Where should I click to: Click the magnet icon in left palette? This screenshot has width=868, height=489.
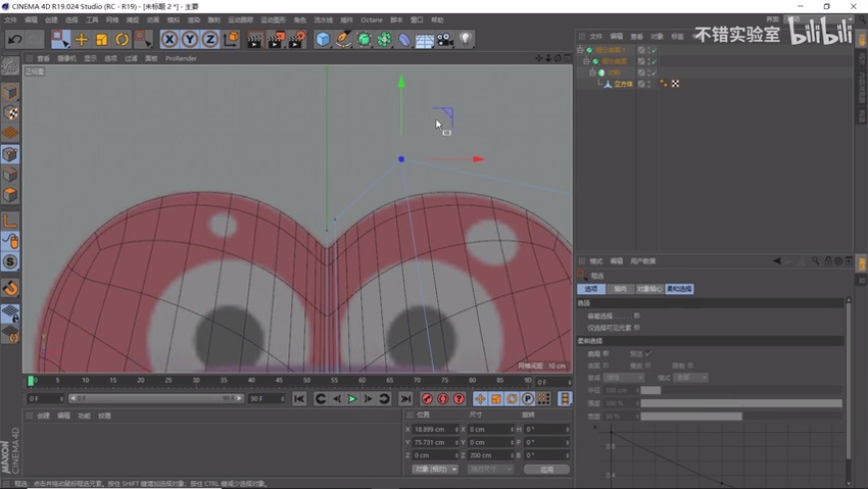pyautogui.click(x=10, y=288)
